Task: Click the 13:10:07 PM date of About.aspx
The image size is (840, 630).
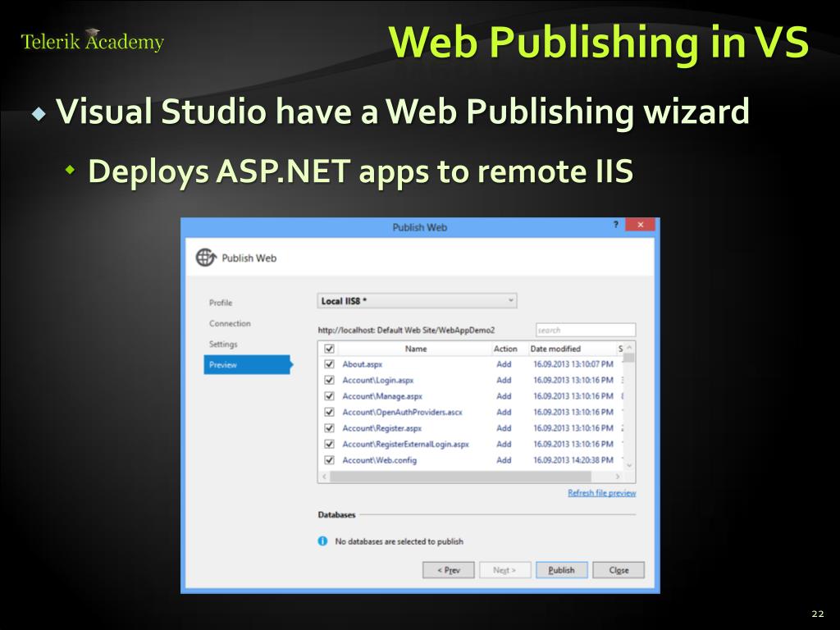Action: tap(573, 364)
